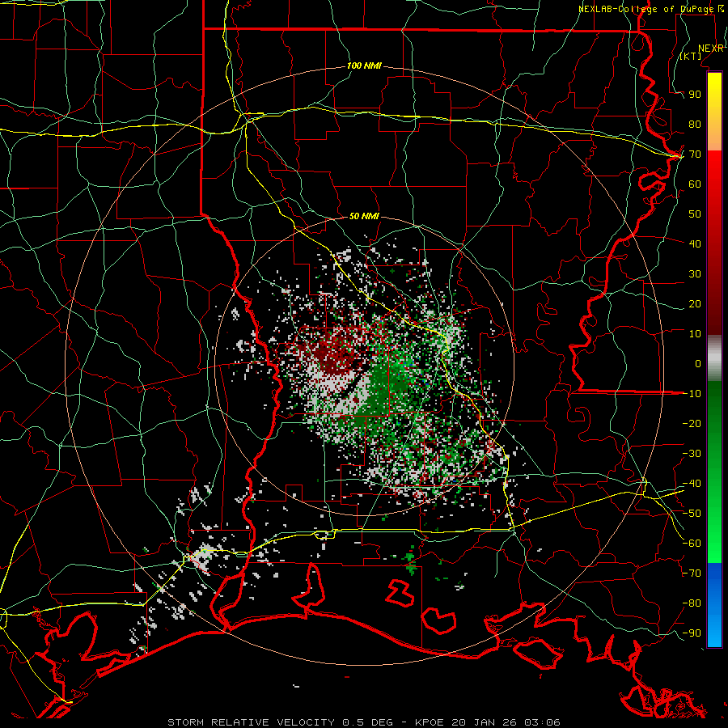Viewport: 728px width, 728px height.
Task: Click the -60 value on color scale
Action: (692, 544)
